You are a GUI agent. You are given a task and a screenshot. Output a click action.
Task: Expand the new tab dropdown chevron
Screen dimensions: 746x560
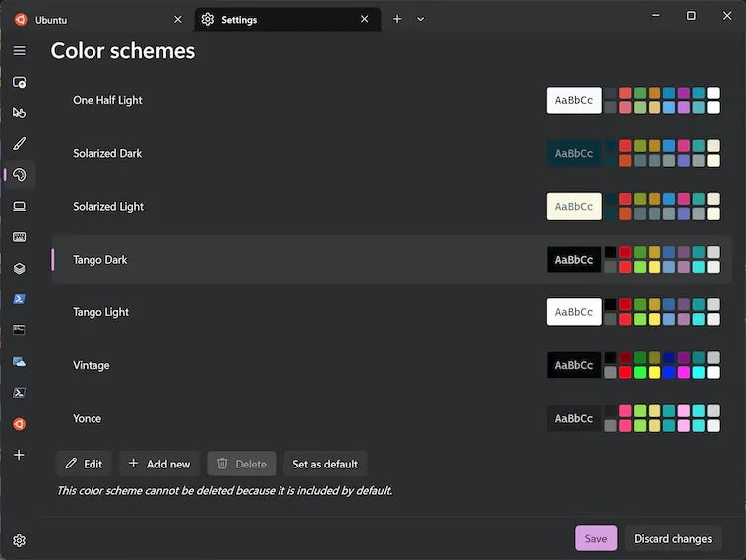[420, 19]
